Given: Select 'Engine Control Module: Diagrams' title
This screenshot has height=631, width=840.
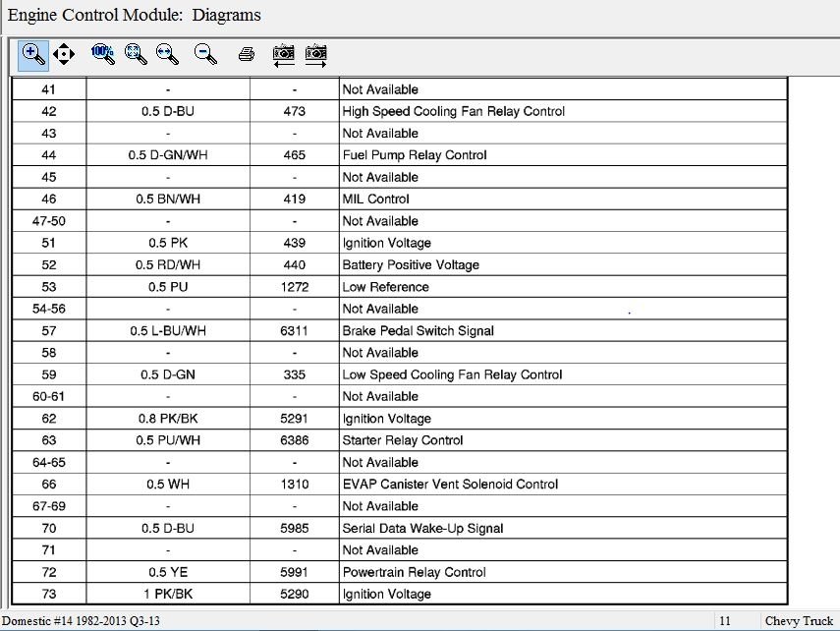Looking at the screenshot, I should (x=134, y=15).
